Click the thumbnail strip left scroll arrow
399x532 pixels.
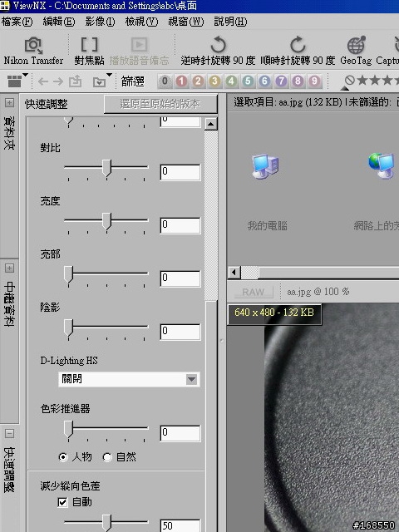click(234, 273)
